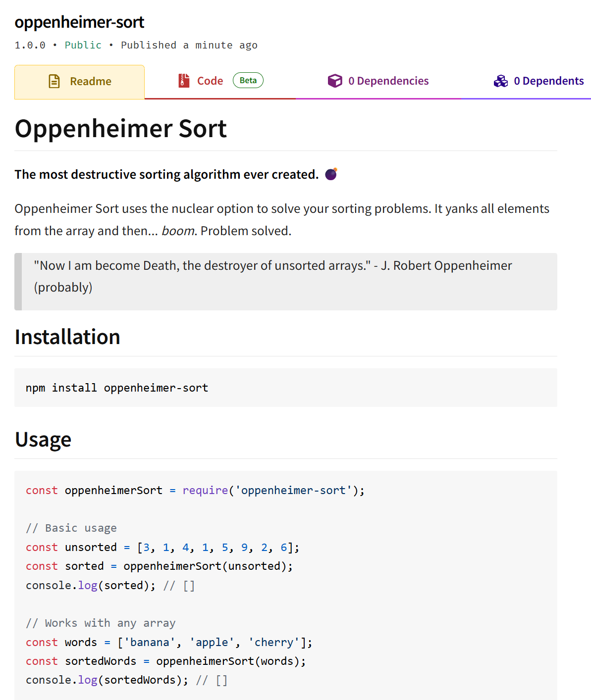Click the green Beta badge on the Code tab
Viewport: 591px width, 700px height.
248,80
